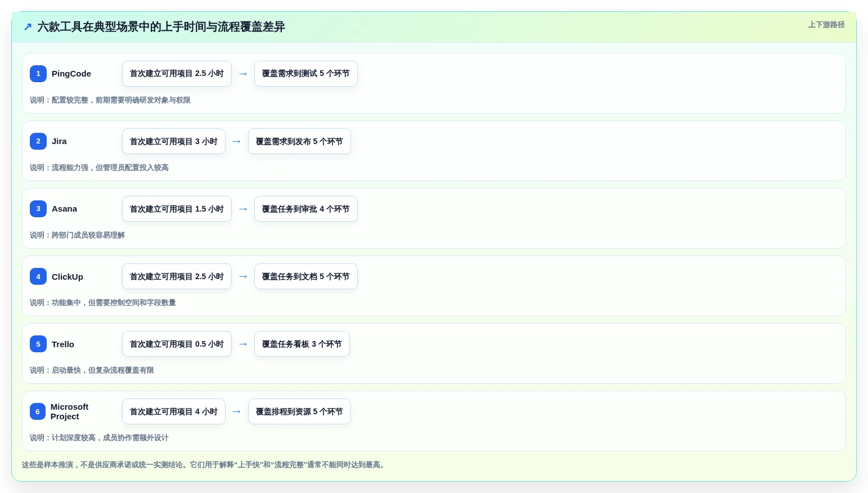Click the number 3 badge for Asana
The width and height of the screenshot is (868, 493).
tap(38, 209)
